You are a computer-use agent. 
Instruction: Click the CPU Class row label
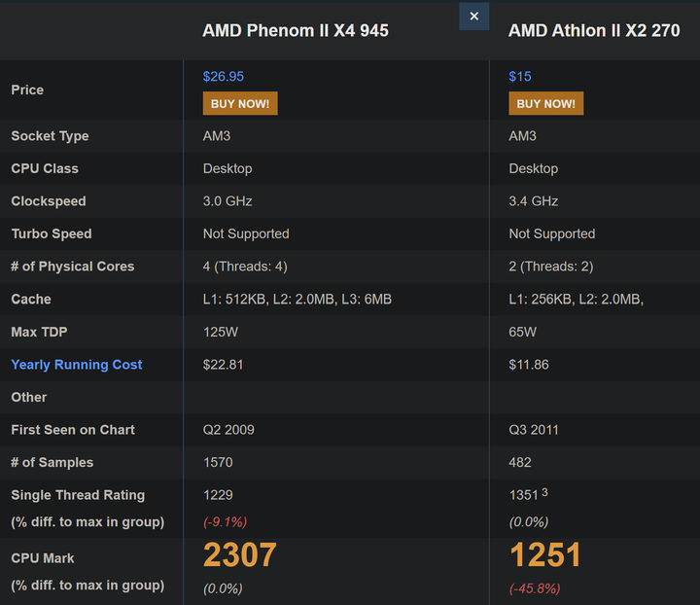tap(45, 169)
